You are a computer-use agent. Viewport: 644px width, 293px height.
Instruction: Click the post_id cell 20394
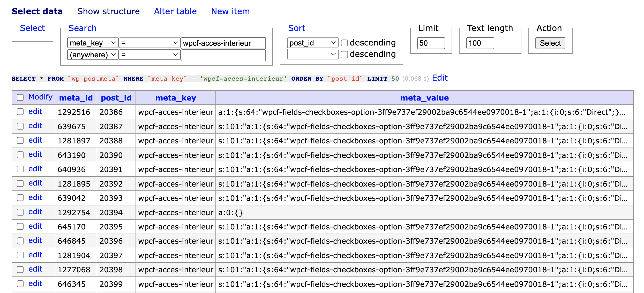(116, 212)
